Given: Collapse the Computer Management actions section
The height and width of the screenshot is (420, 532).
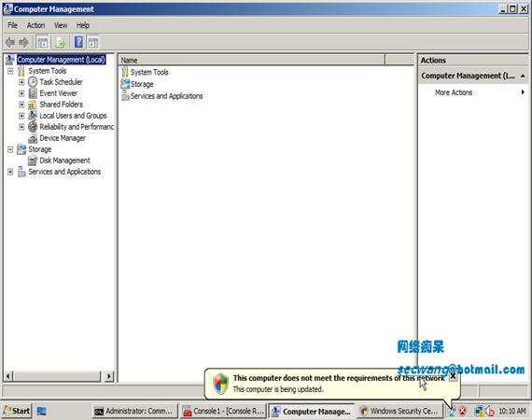Looking at the screenshot, I should coord(523,76).
